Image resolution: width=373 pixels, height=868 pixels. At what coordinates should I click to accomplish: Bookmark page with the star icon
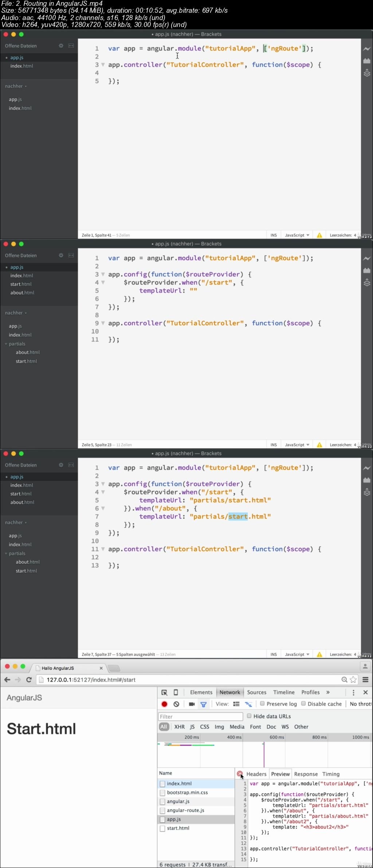pyautogui.click(x=353, y=680)
